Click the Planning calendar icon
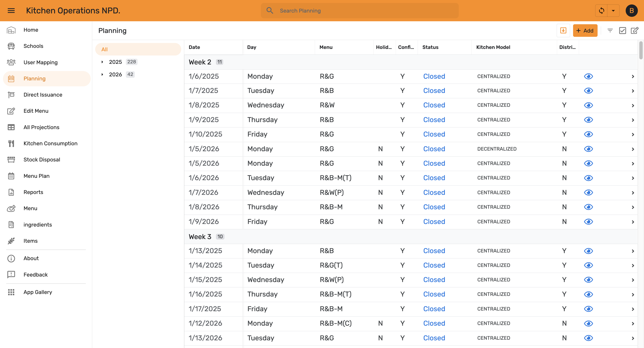644x348 pixels. (11, 79)
